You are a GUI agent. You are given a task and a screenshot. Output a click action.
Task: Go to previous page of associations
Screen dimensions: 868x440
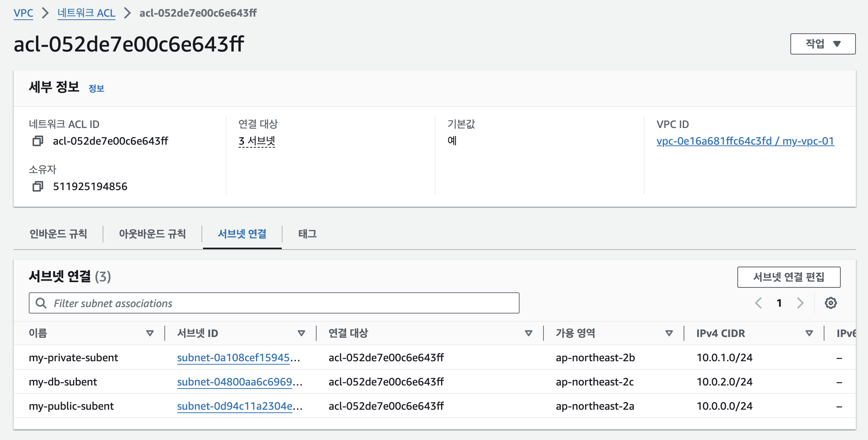(x=758, y=303)
